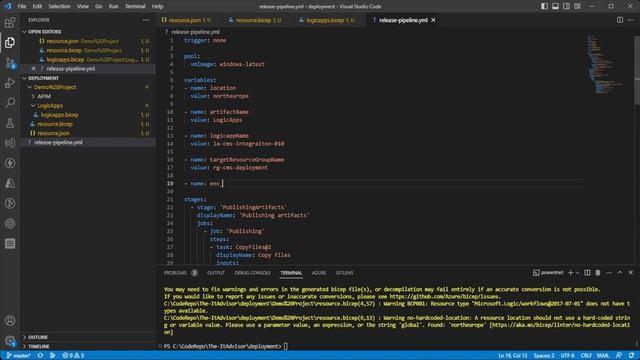Toggle secondary sidebar visibility

(x=567, y=6)
